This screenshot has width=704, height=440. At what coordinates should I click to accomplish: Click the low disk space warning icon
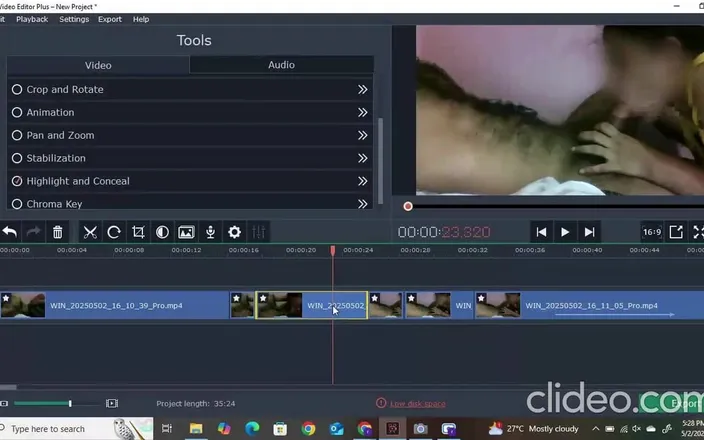coord(381,403)
